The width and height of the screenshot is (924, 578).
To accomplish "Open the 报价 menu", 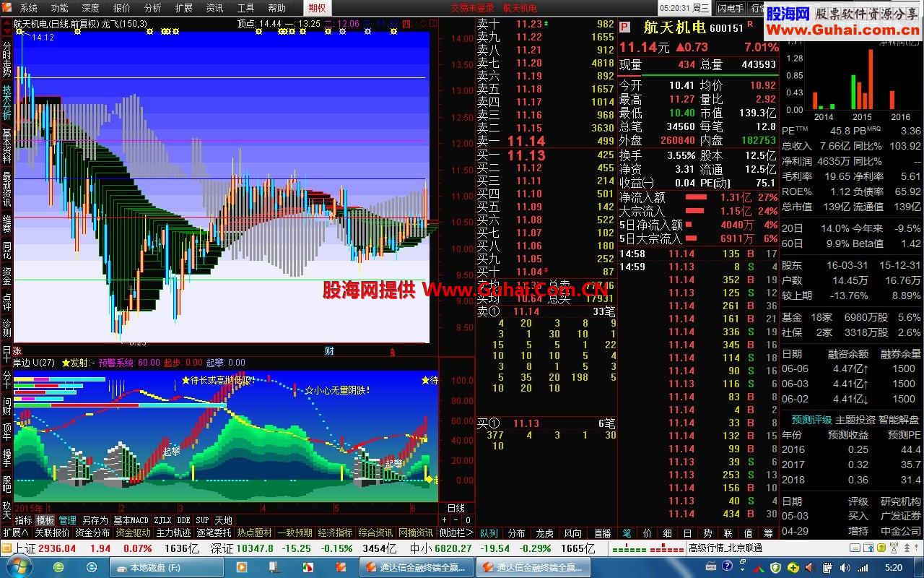I will coord(122,8).
